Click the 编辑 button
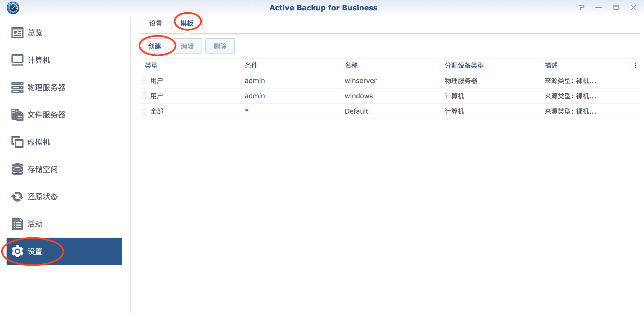The width and height of the screenshot is (644, 313). [187, 46]
